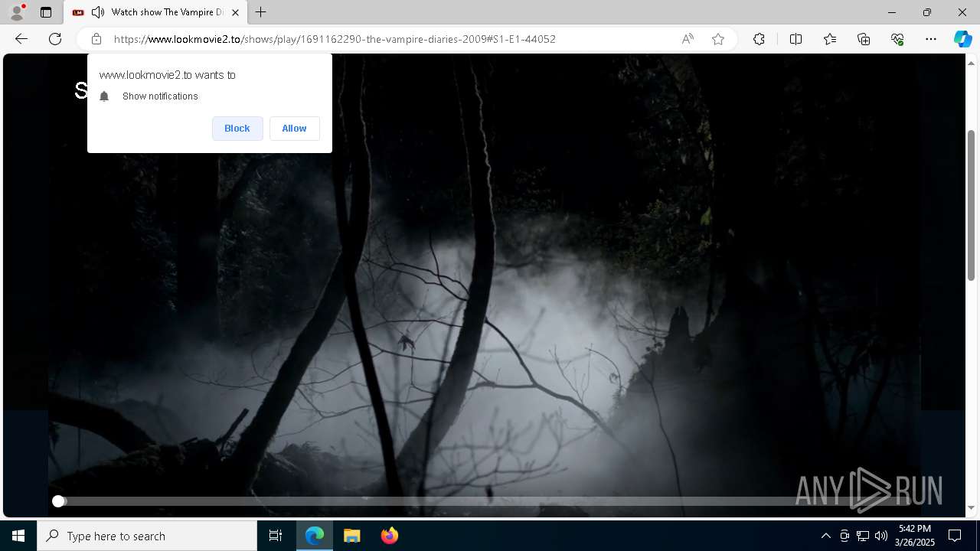Open Settings and more menu
The image size is (980, 551).
click(x=931, y=39)
